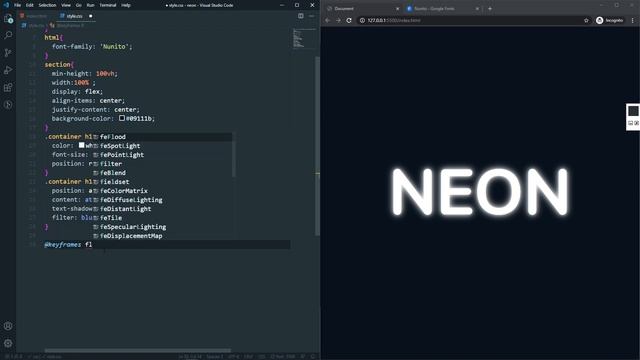Viewport: 640px width, 360px height.
Task: Select feDistantLight autocomplete suggestion
Action: [x=162, y=209]
